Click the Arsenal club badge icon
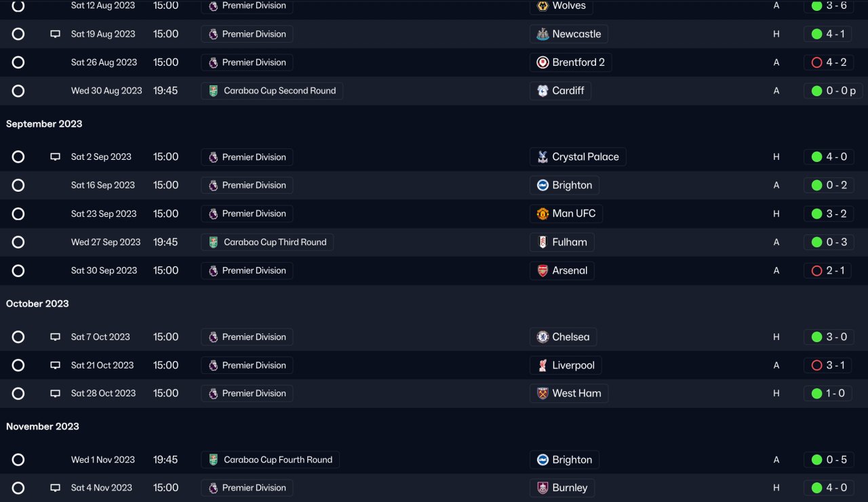The width and height of the screenshot is (868, 502). coord(542,271)
